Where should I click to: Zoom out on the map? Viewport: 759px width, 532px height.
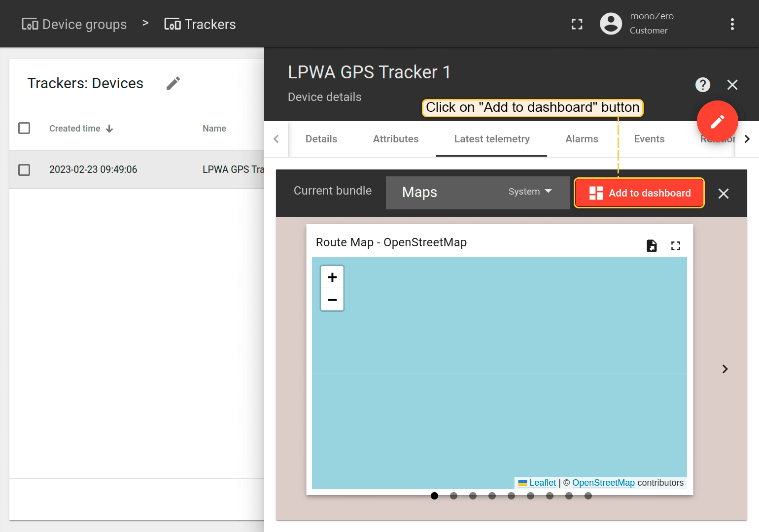coord(332,299)
